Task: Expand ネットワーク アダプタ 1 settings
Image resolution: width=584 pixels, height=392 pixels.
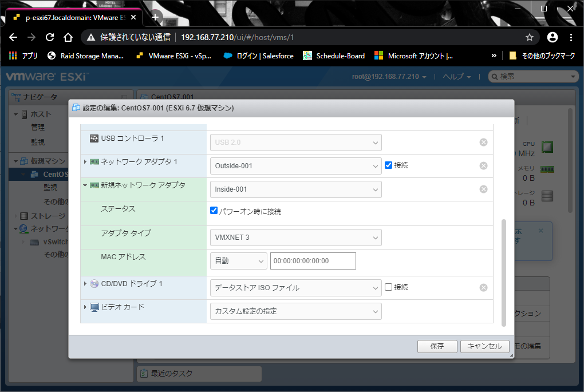Action: 85,162
